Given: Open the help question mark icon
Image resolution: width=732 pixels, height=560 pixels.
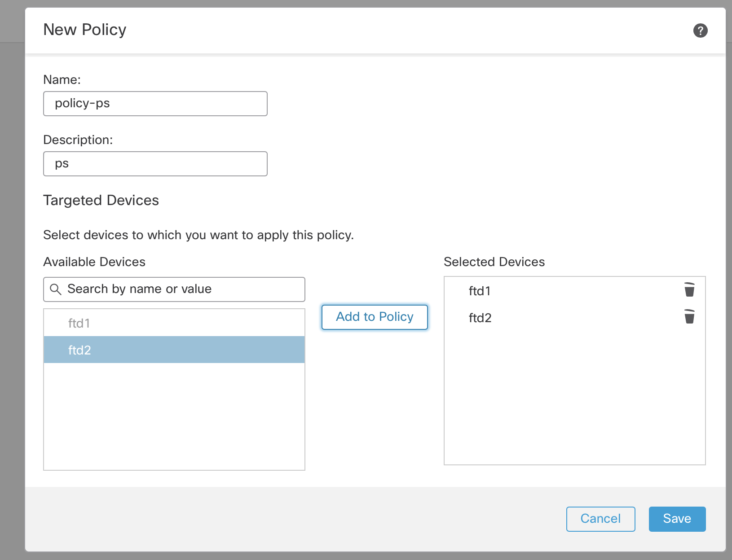Looking at the screenshot, I should click(700, 31).
